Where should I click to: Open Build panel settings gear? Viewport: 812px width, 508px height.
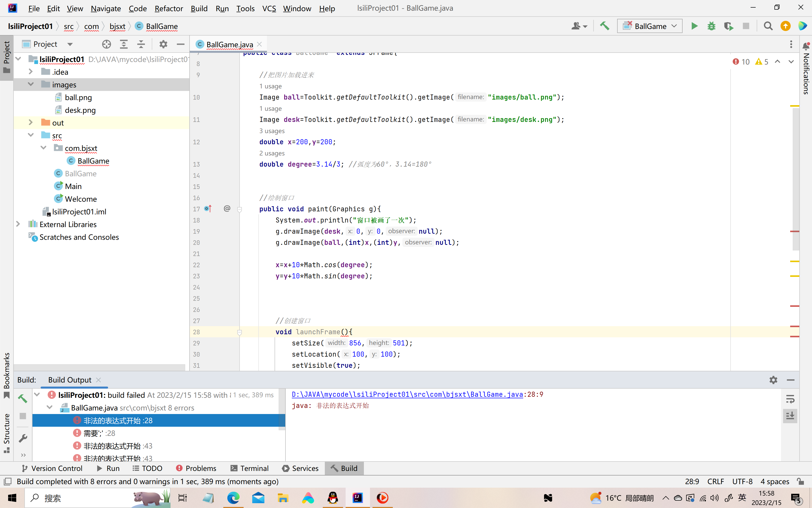pos(773,380)
